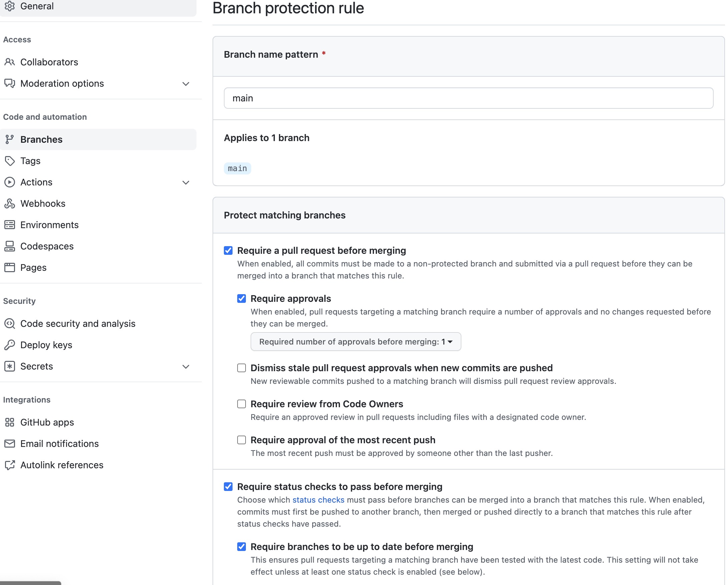728x585 pixels.
Task: Expand the Actions submenu chevron
Action: click(x=186, y=183)
